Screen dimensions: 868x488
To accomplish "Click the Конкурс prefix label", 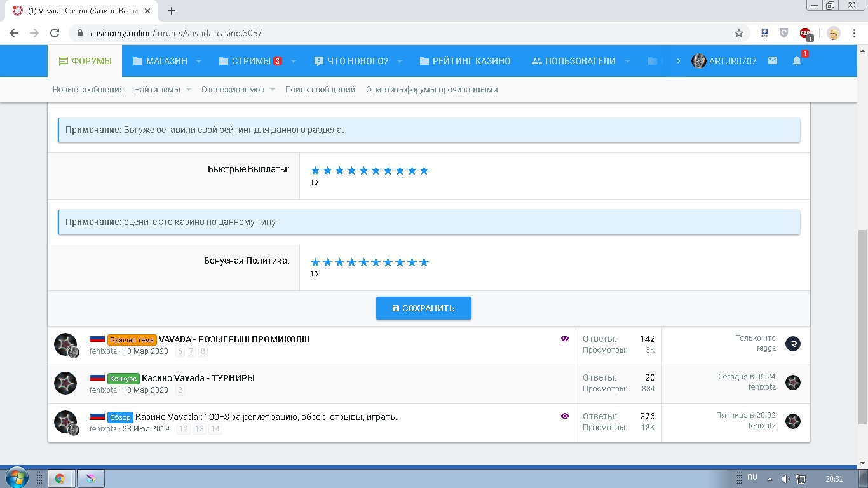I will [x=123, y=379].
